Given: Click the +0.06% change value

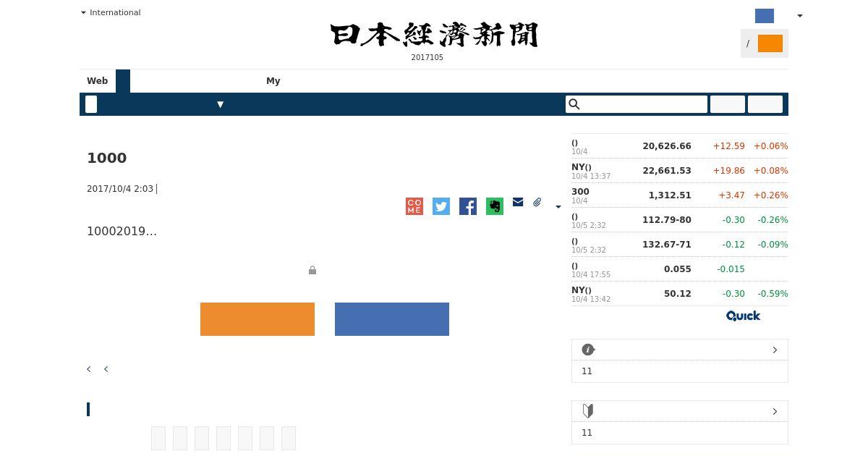Looking at the screenshot, I should 771,146.
